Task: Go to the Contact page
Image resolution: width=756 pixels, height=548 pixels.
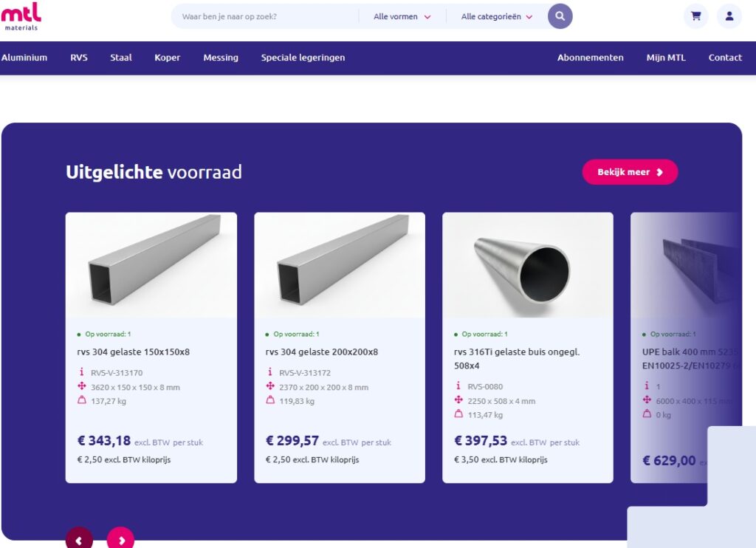Action: tap(725, 58)
